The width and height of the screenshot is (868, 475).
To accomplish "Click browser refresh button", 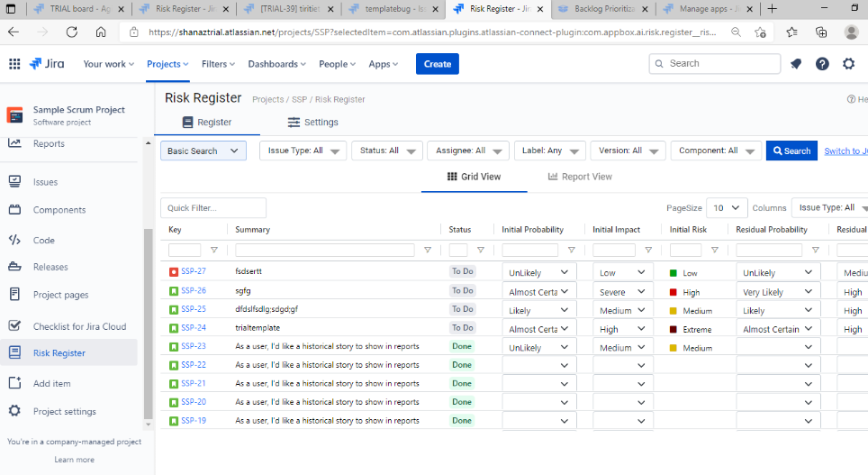I will point(72,32).
